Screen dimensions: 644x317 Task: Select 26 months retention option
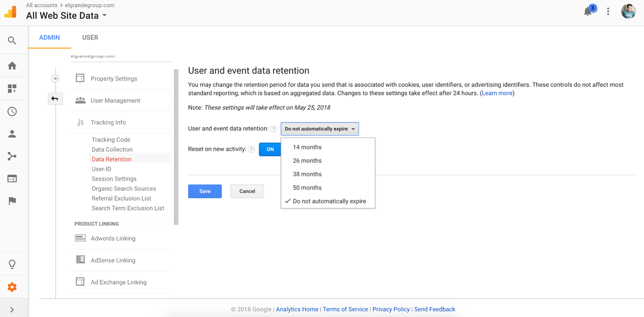click(x=307, y=161)
